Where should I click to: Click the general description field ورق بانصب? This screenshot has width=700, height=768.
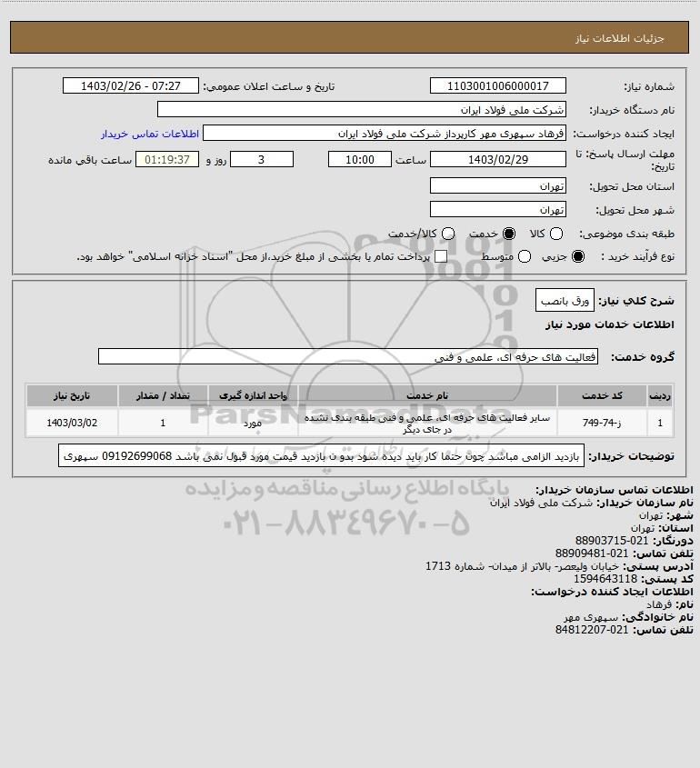[565, 300]
